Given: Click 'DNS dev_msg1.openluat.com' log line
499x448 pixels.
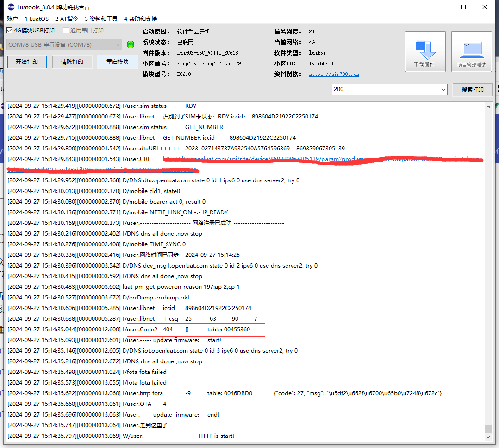Looking at the screenshot, I should (x=162, y=266).
